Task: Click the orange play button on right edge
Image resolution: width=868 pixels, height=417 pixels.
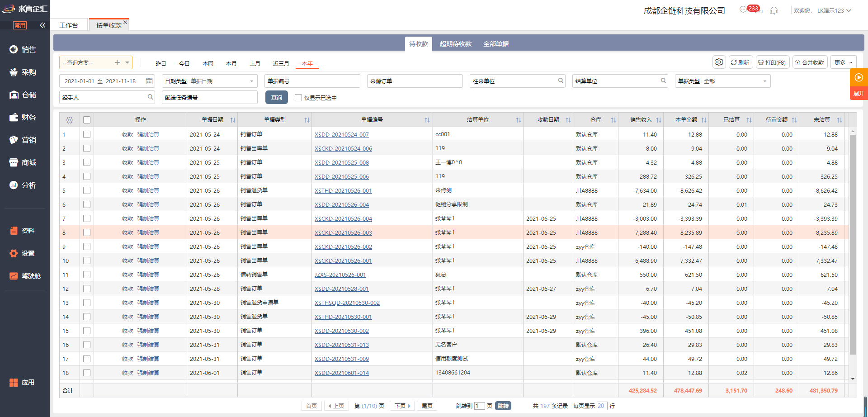Action: [859, 77]
